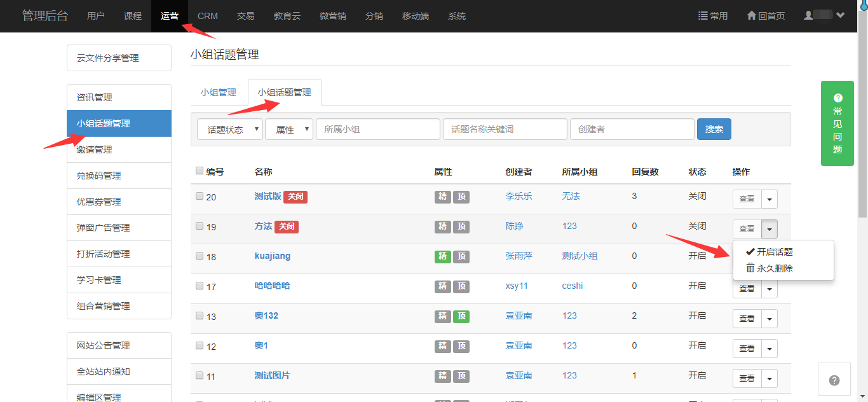
Task: Open creator link 张雨萍
Action: 519,256
